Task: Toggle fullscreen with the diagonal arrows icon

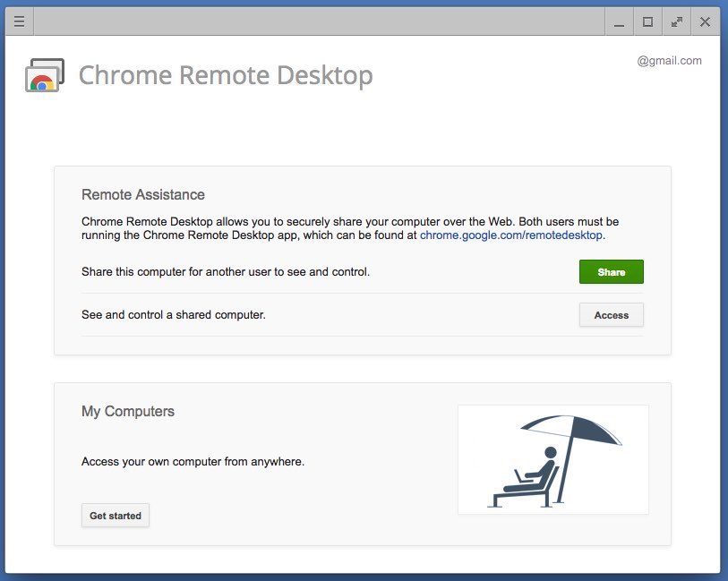Action: click(676, 21)
